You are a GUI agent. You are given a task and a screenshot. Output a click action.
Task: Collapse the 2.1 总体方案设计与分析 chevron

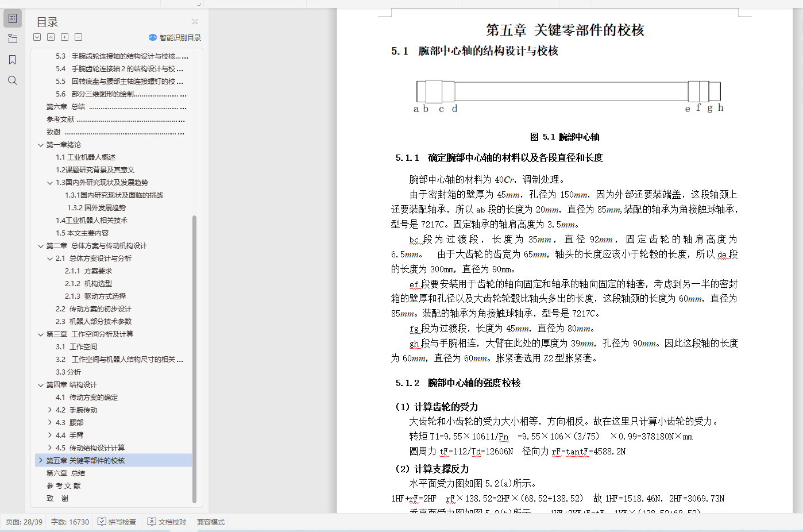click(50, 259)
